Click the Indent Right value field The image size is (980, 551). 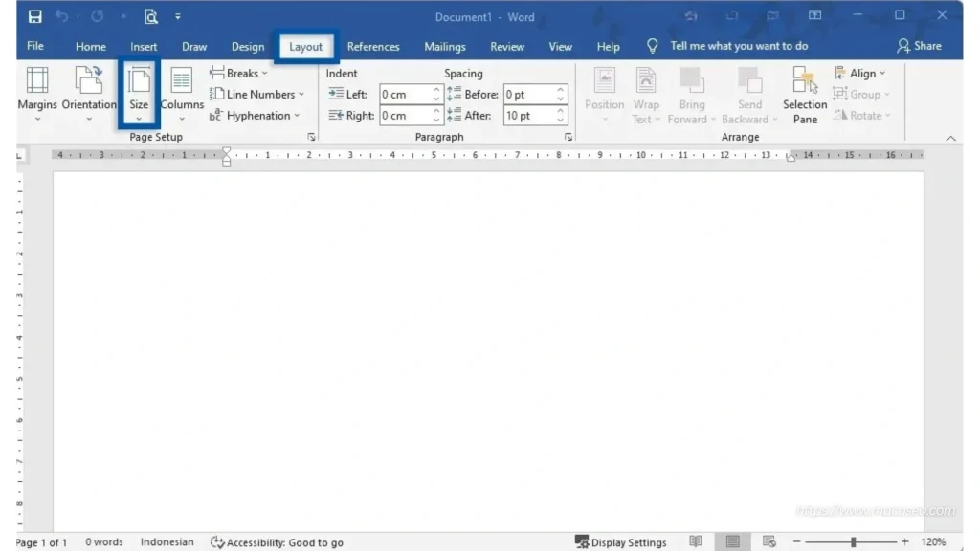[405, 116]
